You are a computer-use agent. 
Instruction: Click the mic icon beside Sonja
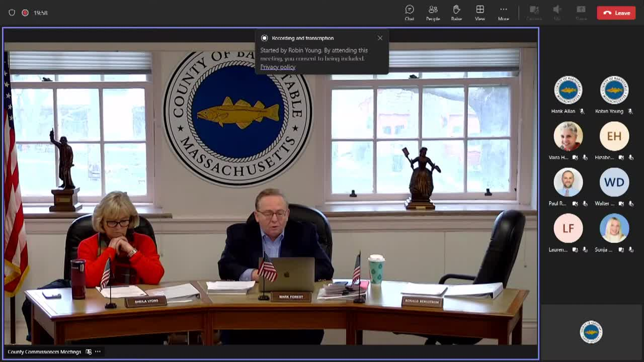pyautogui.click(x=631, y=250)
